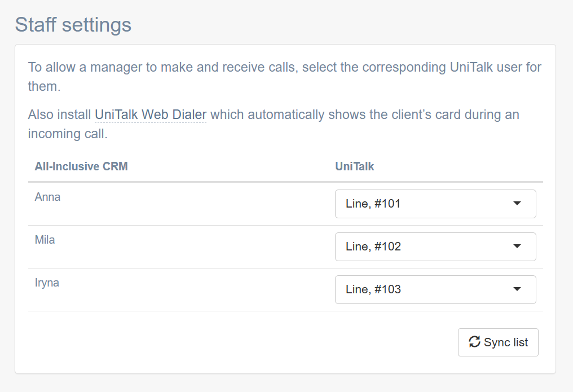Screen dimensions: 573x392
Task: Click the caret arrow in Iryna's line selector
Action: 517,289
